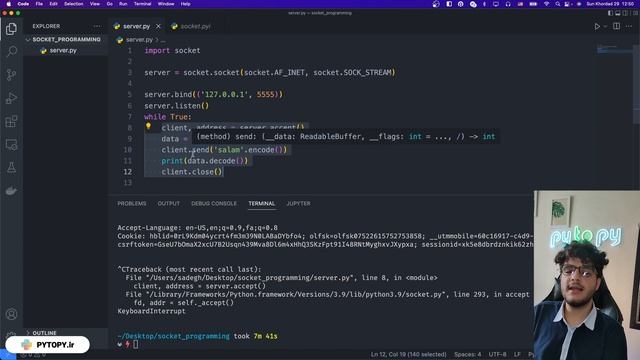This screenshot has width=640, height=360.
Task: Close the server.py editor tab
Action: (158, 26)
